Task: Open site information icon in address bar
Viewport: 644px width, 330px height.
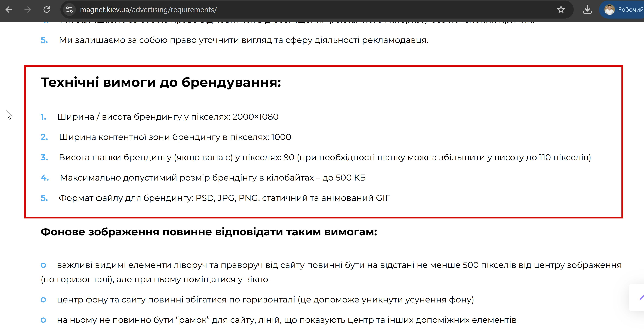Action: click(69, 10)
